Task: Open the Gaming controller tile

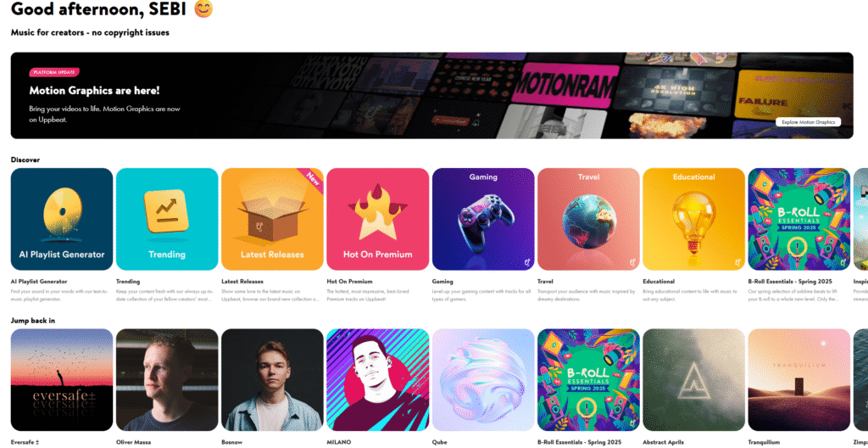Action: (483, 219)
